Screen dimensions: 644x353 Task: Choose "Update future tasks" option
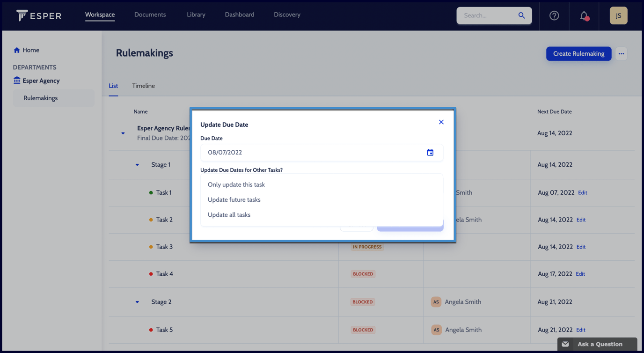[234, 200]
